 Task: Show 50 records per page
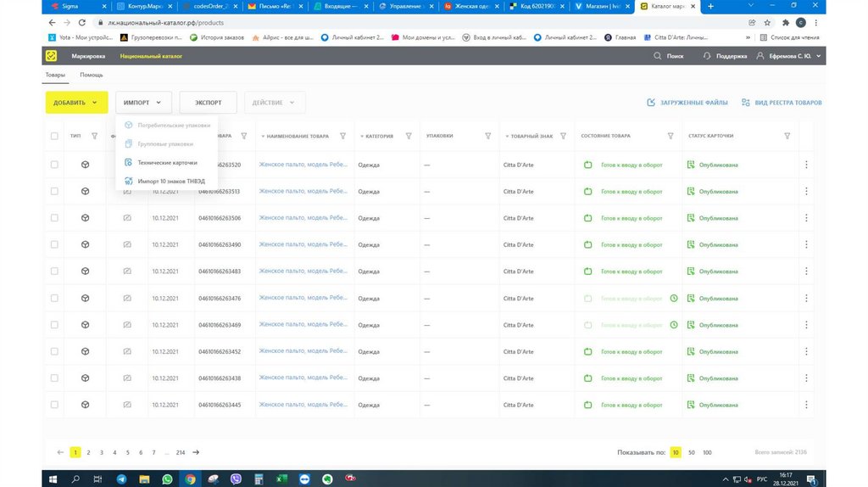691,452
